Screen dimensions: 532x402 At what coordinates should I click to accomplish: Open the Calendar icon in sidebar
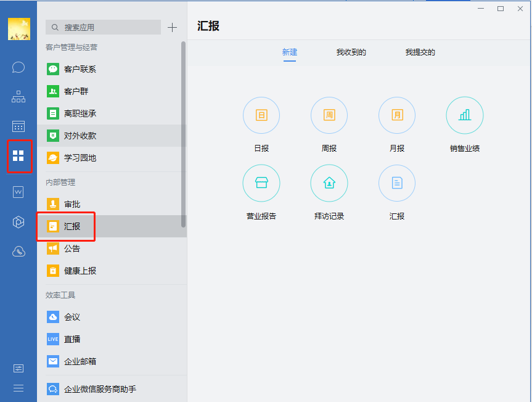[x=18, y=126]
